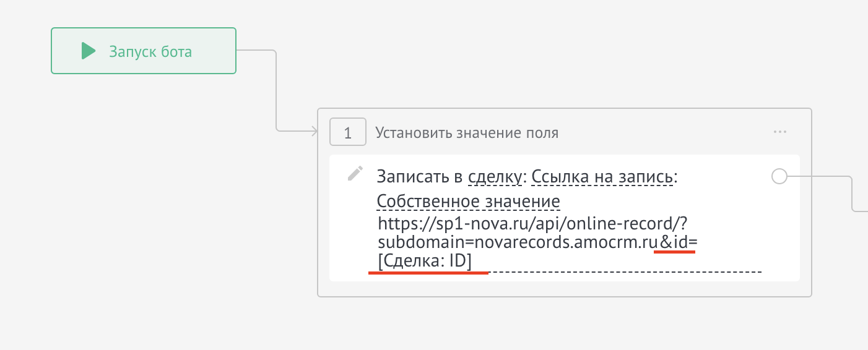Open the 'сделку' entity dropdown
868x350 pixels.
pyautogui.click(x=495, y=177)
